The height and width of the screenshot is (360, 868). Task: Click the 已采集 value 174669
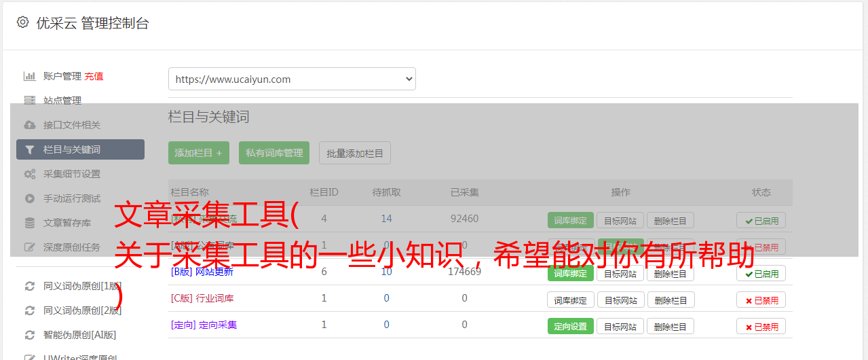pos(464,272)
